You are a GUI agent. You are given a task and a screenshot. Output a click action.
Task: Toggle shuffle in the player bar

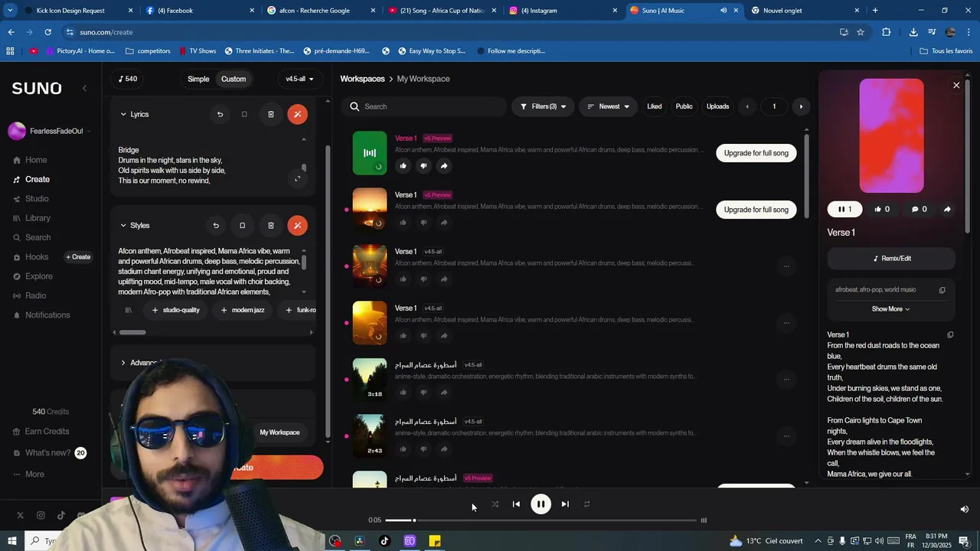coord(495,504)
